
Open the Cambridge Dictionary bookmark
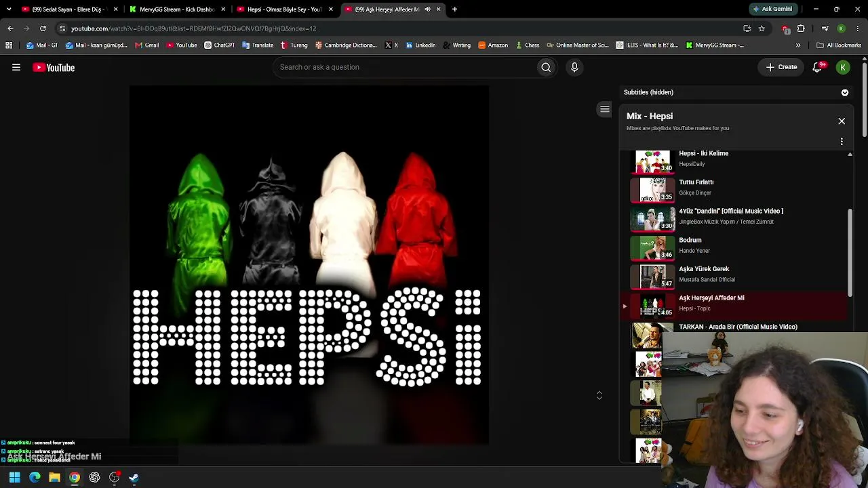pos(346,45)
